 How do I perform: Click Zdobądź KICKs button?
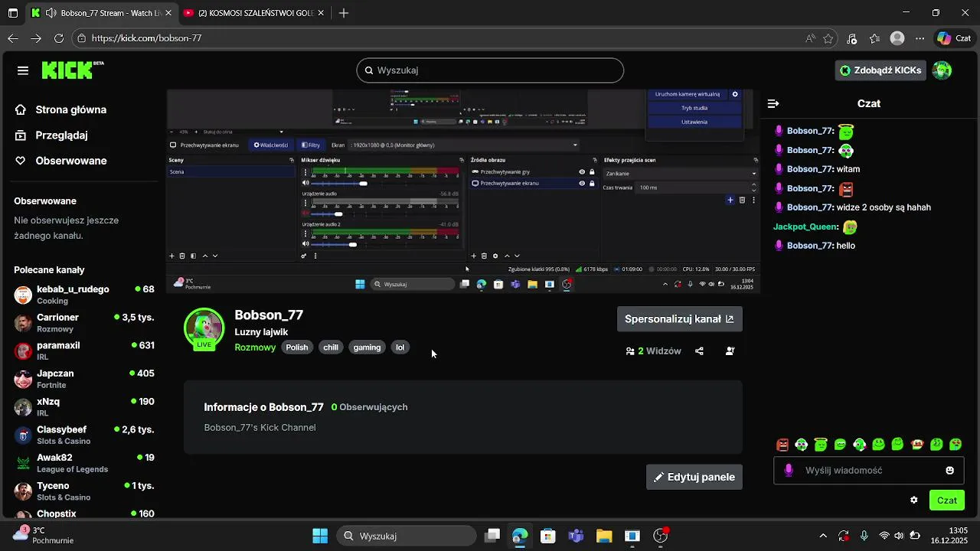click(880, 70)
